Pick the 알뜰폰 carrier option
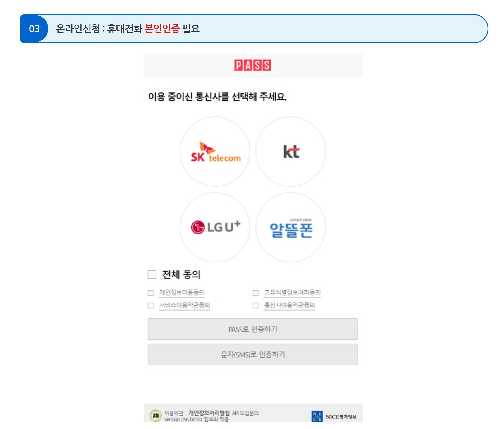Screen dimensions: 504x429 click(291, 227)
